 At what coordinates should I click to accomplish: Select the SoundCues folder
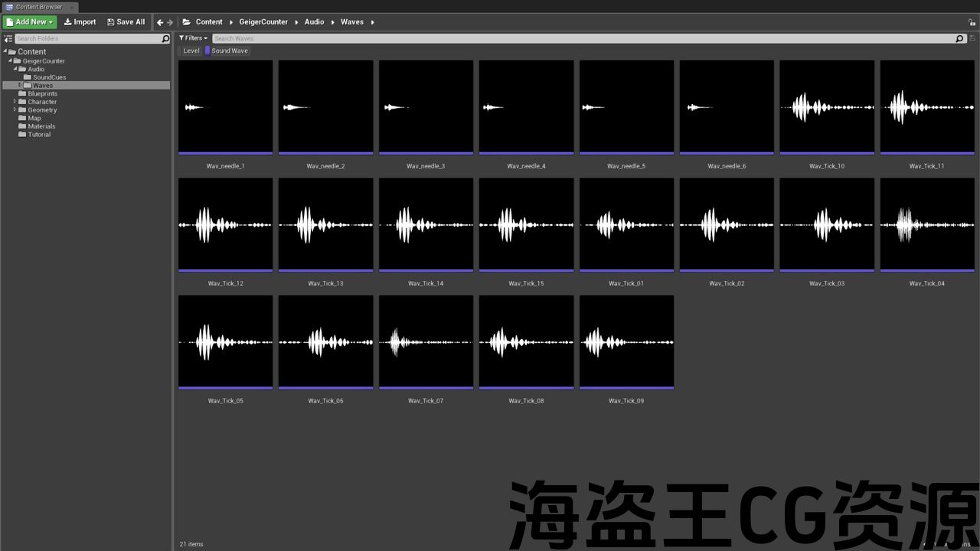point(49,77)
